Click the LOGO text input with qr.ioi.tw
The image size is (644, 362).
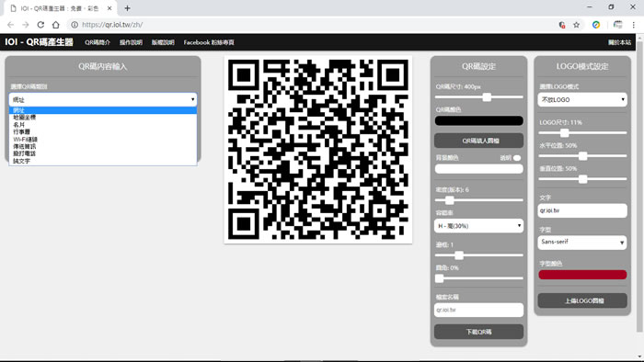[582, 210]
